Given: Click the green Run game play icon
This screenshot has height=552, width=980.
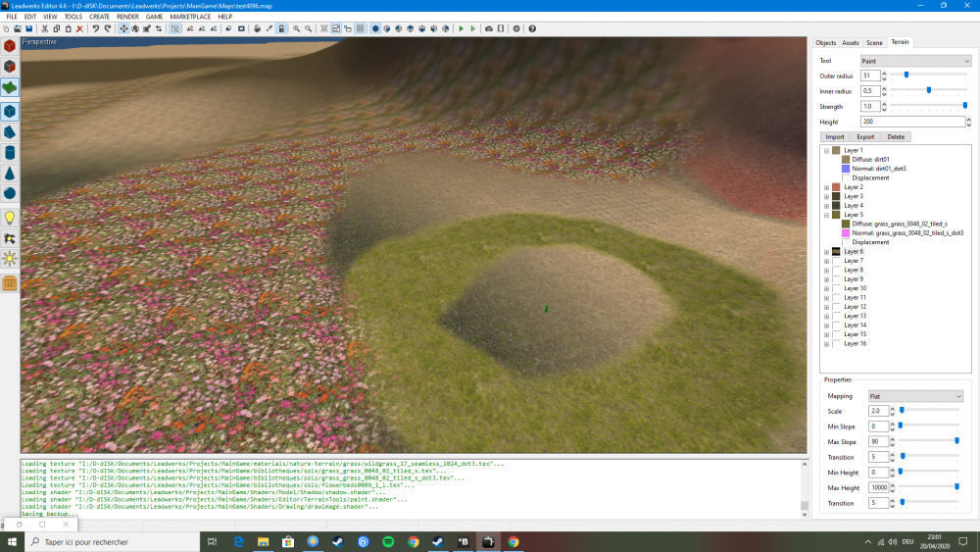Looking at the screenshot, I should point(461,29).
